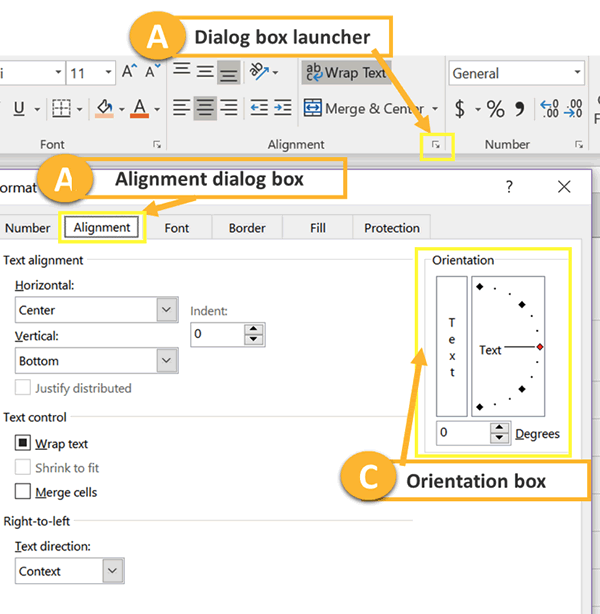This screenshot has height=614, width=600.
Task: Apply Middle Align to cell text
Action: [x=205, y=72]
